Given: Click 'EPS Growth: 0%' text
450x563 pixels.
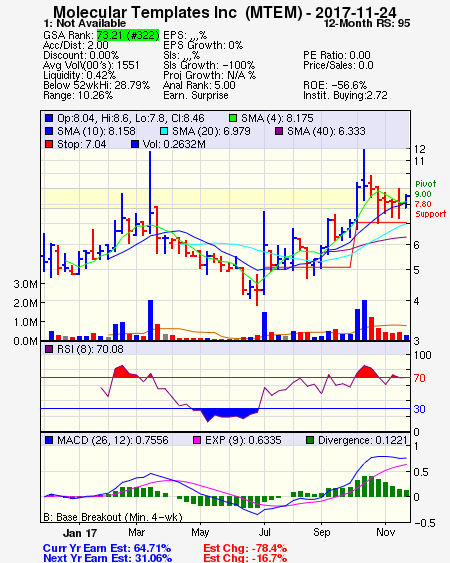Looking at the screenshot, I should click(x=203, y=45).
